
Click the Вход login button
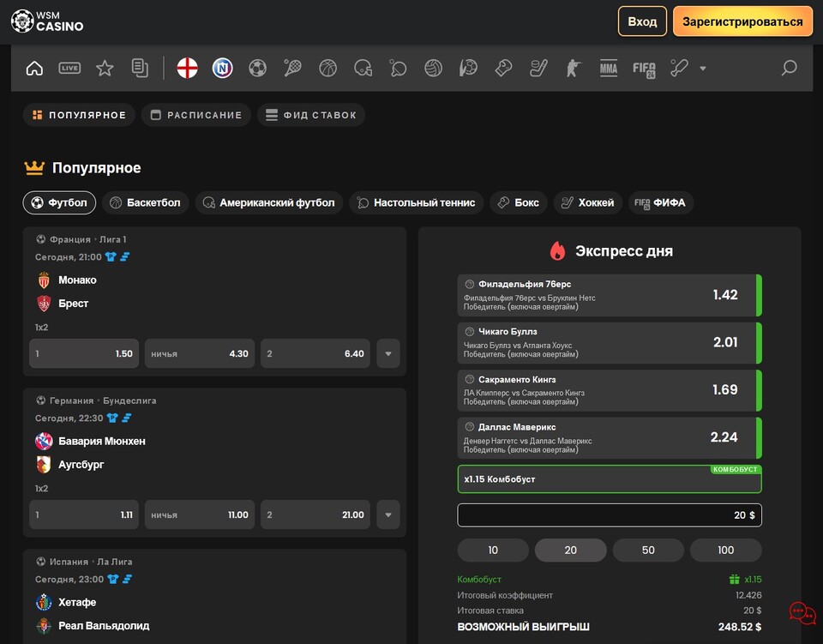click(x=642, y=21)
